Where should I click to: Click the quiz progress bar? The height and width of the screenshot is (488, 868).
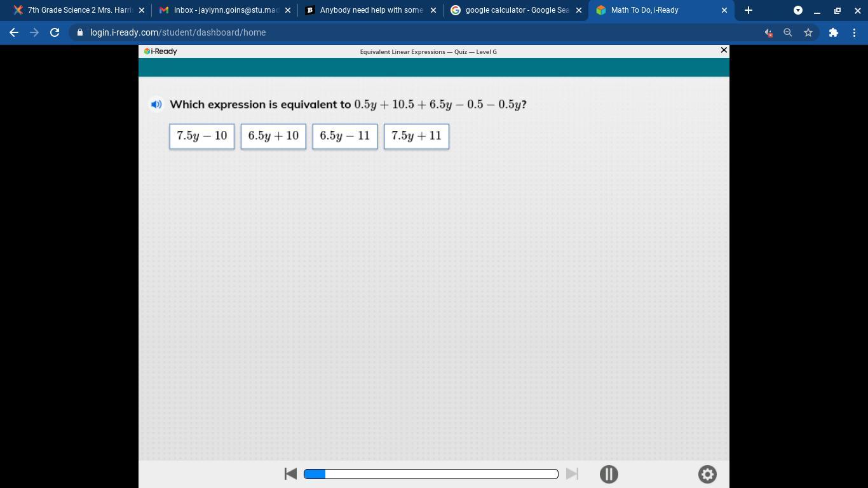tap(431, 473)
